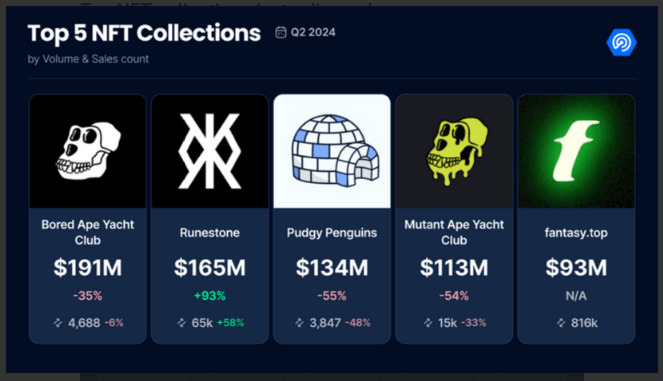Select the Bored Ape Yacht Club name
Viewport: 663px width, 381px height.
88,232
